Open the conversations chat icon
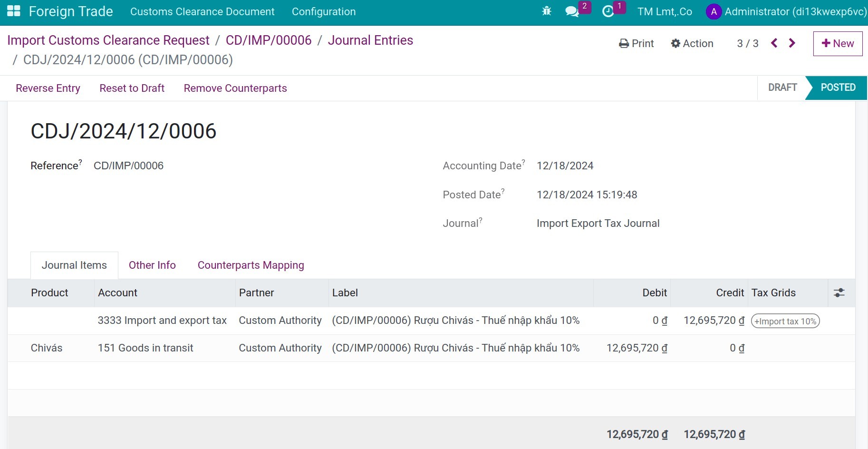Screen dimensions: 868x449 572,11
